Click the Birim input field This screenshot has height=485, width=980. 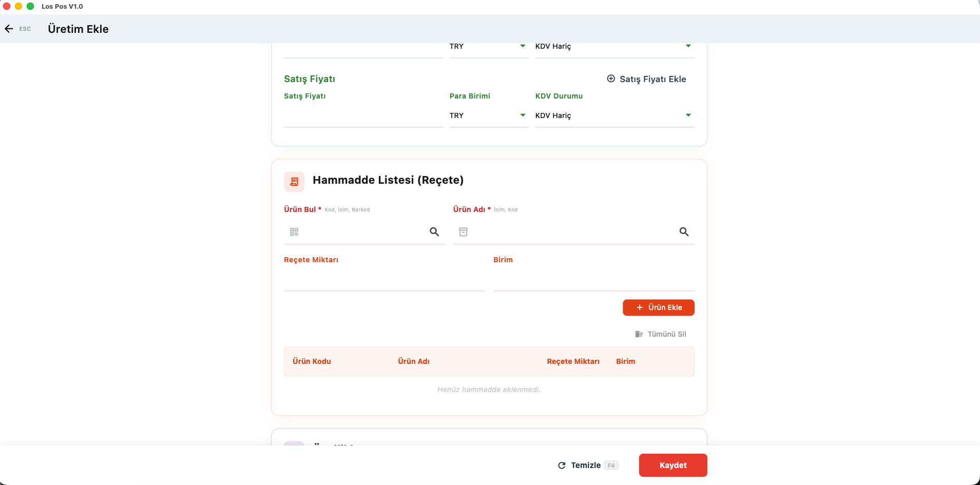tap(593, 280)
